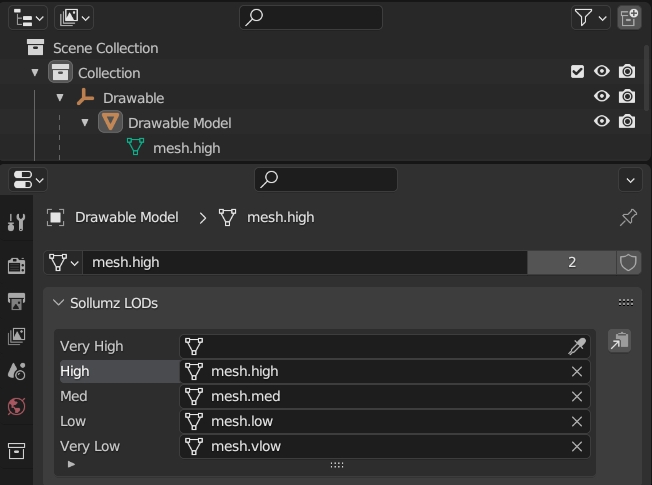Click the mesh.high name input field

pyautogui.click(x=300, y=262)
